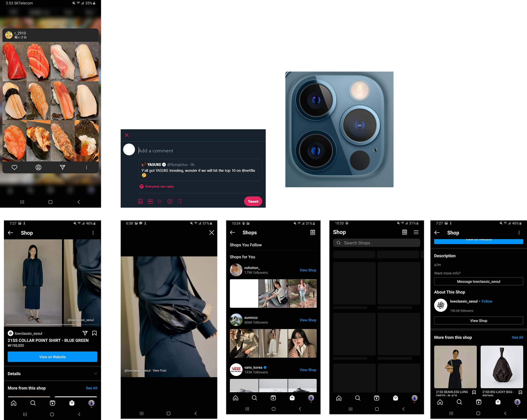Open three-dot menu on sushi post
The width and height of the screenshot is (527, 420).
pos(86,167)
